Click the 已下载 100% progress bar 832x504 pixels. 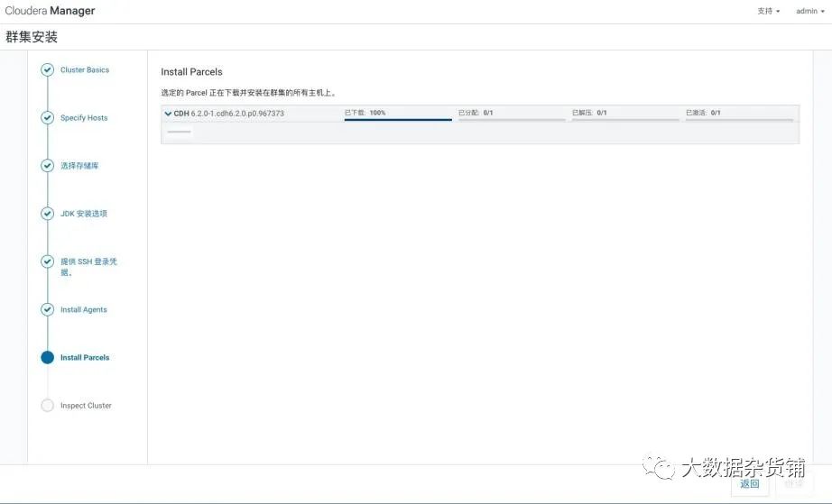398,120
